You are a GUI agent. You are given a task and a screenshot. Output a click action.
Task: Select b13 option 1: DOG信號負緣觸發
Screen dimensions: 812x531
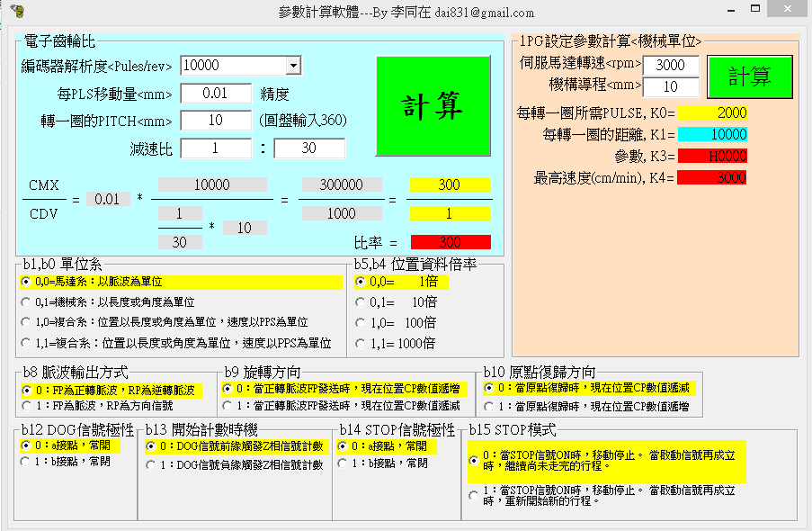[151, 465]
